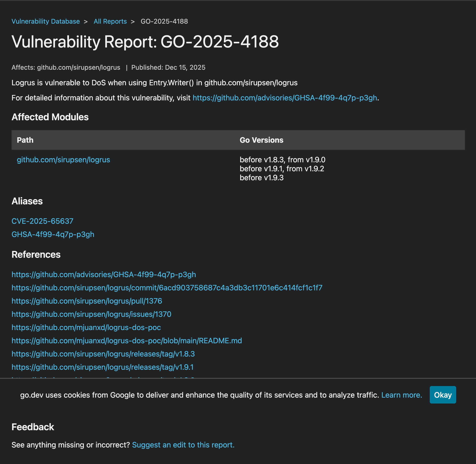
Task: Open Learn more about cookies
Action: [x=401, y=395]
